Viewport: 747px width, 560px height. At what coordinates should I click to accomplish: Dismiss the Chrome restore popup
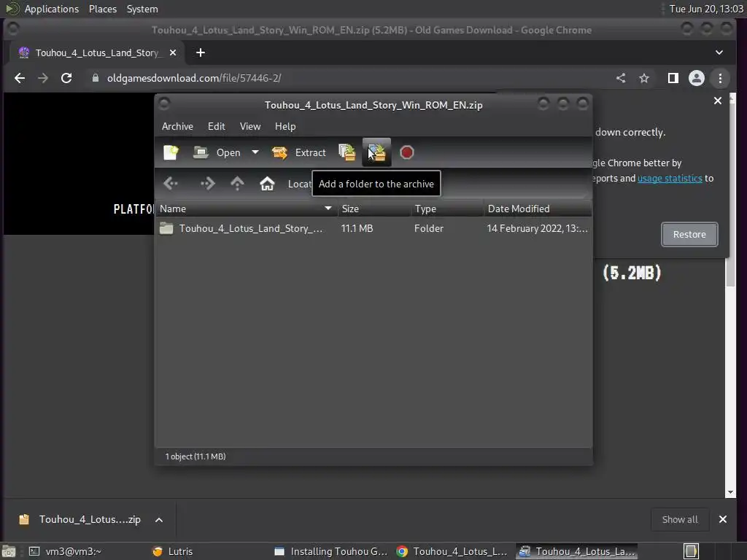[x=718, y=101]
